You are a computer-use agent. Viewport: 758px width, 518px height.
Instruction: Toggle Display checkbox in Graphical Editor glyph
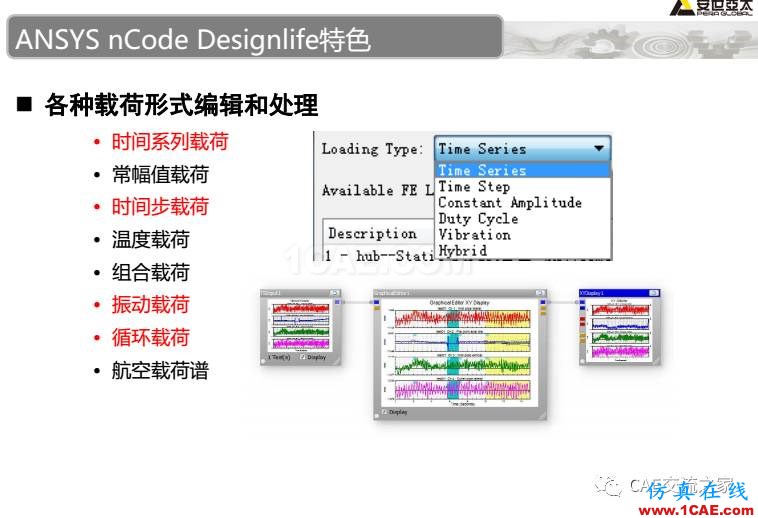384,412
